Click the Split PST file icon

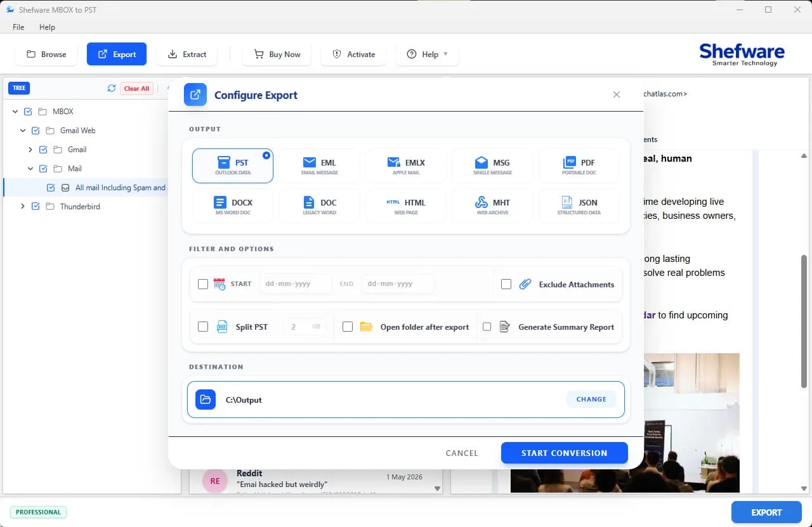tap(222, 327)
